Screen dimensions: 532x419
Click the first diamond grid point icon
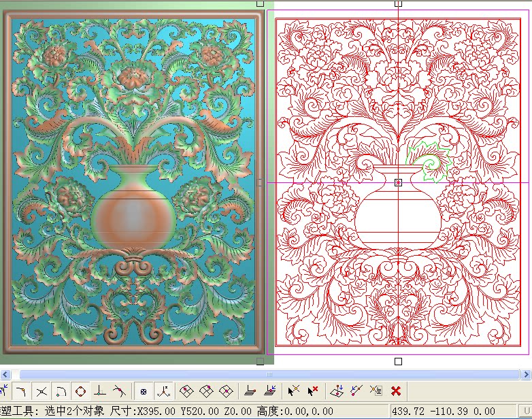(186, 391)
